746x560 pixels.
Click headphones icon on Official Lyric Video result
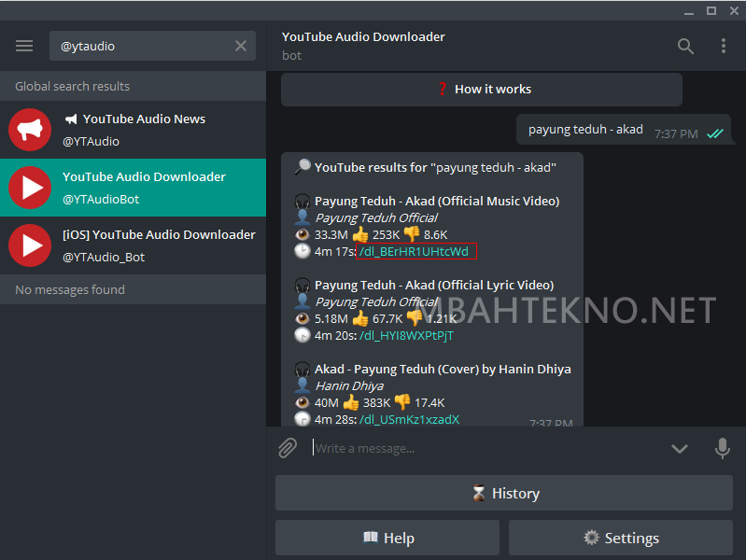(303, 286)
